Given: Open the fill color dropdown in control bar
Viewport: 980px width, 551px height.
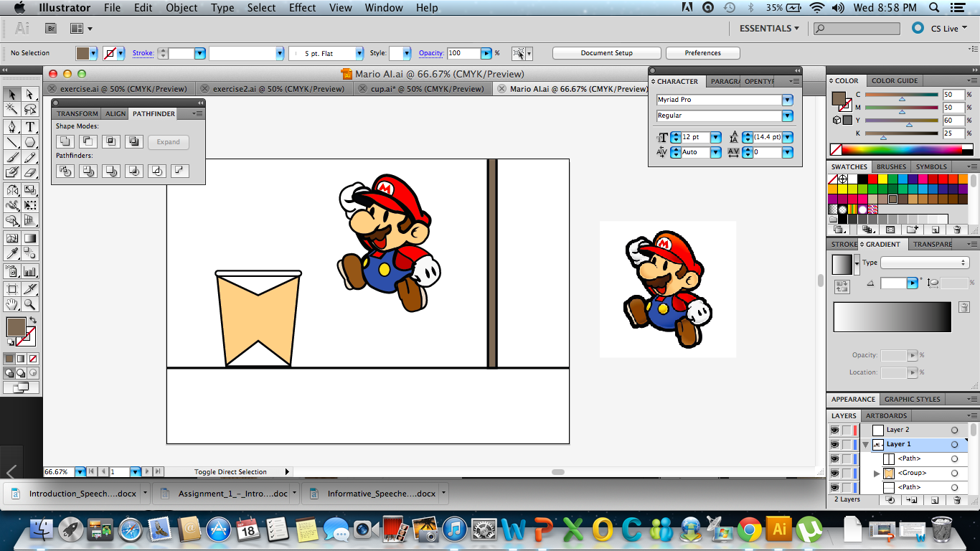Looking at the screenshot, I should [93, 53].
